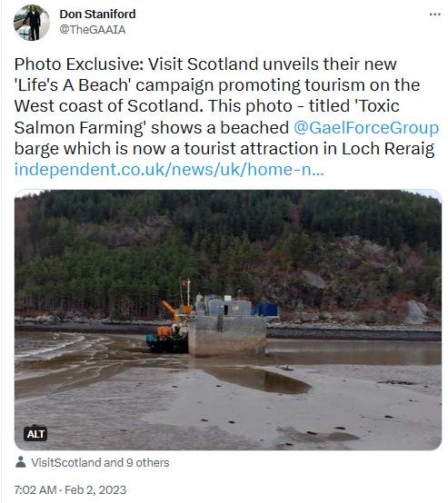The width and height of the screenshot is (448, 503).
Task: Click the water puddle on the sand
Action: [257, 380]
